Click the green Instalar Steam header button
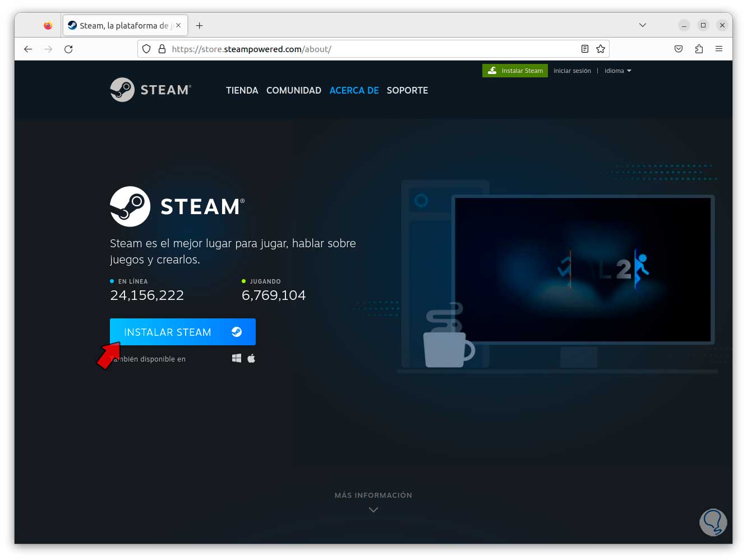 point(515,71)
